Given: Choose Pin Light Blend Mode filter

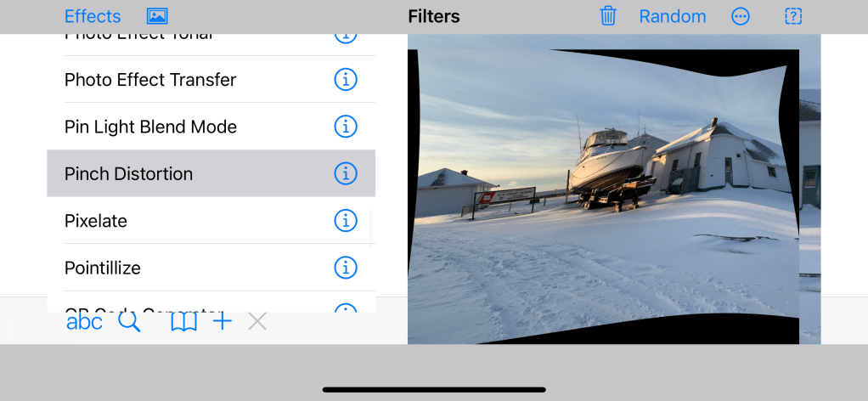Looking at the screenshot, I should click(150, 127).
